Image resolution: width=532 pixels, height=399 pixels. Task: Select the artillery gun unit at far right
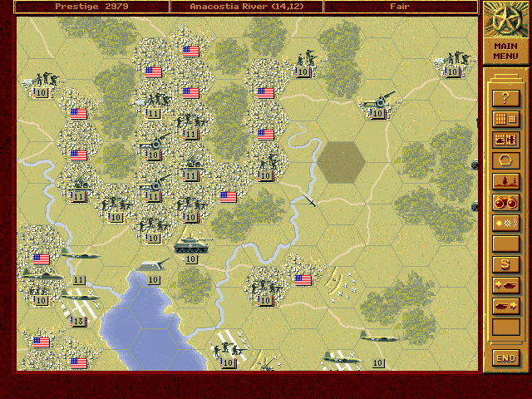(x=378, y=105)
